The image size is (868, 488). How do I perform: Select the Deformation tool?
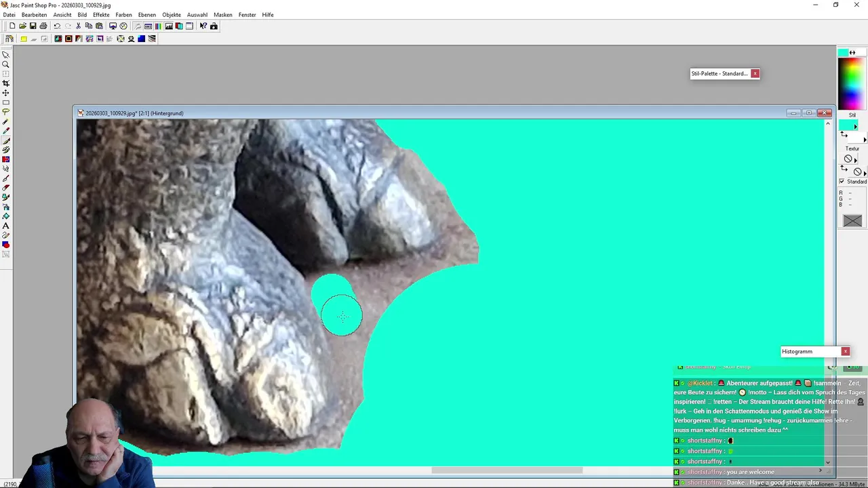tap(6, 74)
